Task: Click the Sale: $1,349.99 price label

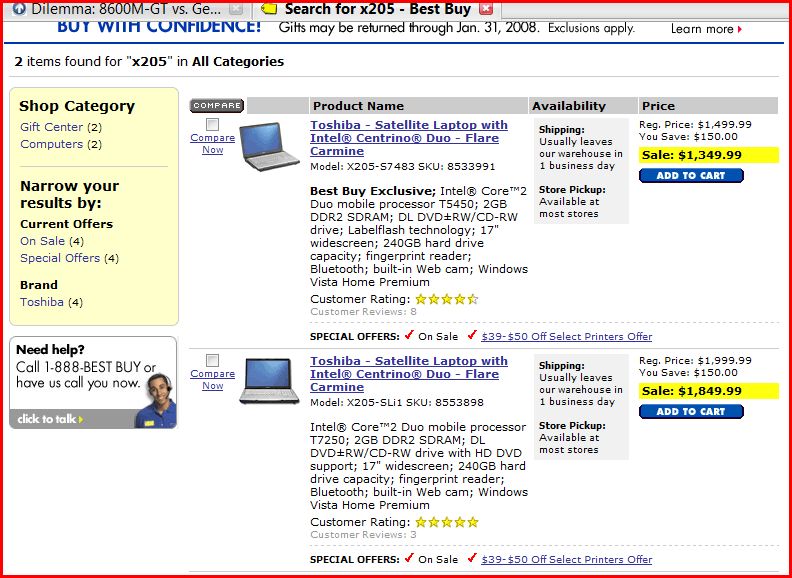Action: click(709, 155)
